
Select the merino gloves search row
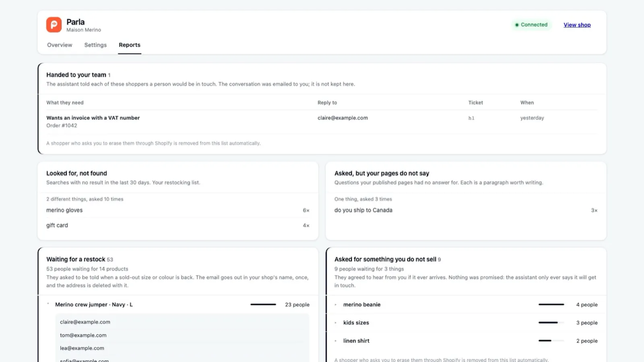tap(178, 210)
